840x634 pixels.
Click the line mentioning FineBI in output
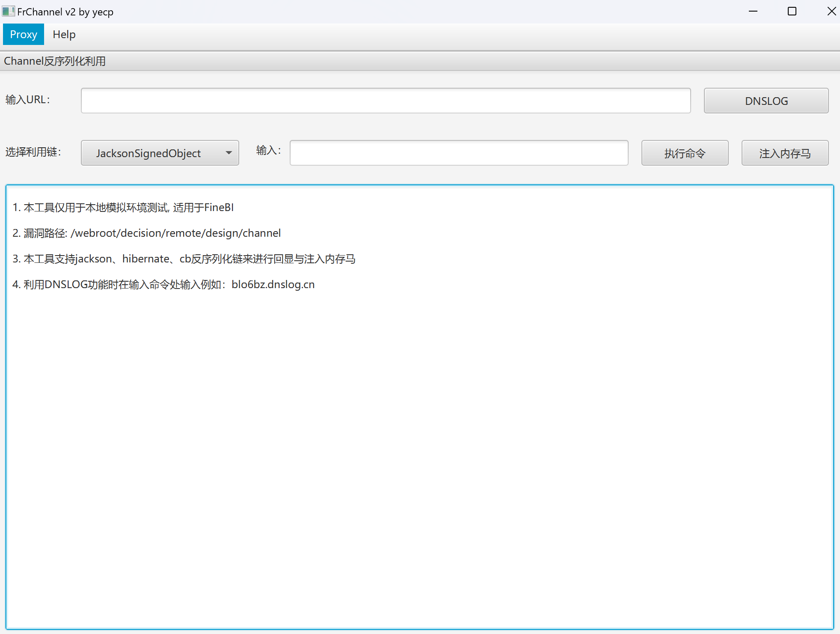pyautogui.click(x=123, y=208)
